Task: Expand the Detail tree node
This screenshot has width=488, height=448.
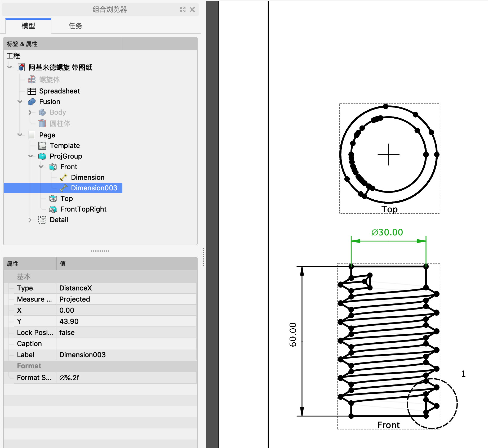Action: point(30,220)
